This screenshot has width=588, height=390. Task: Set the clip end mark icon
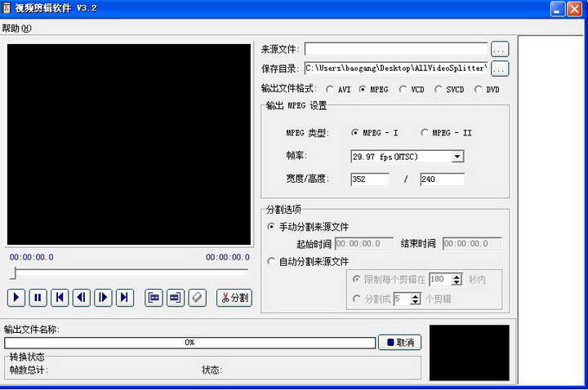click(x=175, y=298)
